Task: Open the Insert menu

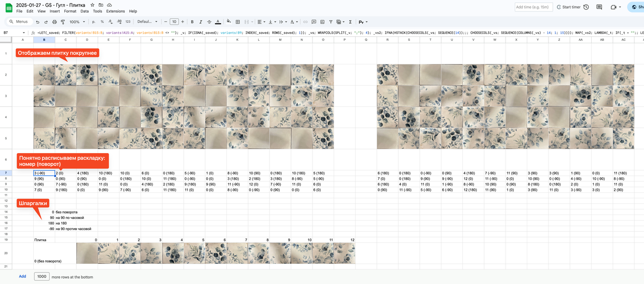Action: (55, 11)
